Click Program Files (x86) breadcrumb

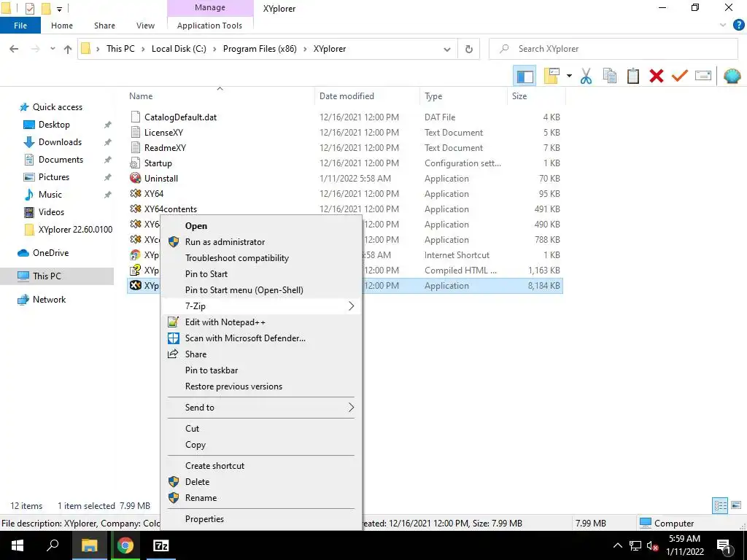click(260, 49)
